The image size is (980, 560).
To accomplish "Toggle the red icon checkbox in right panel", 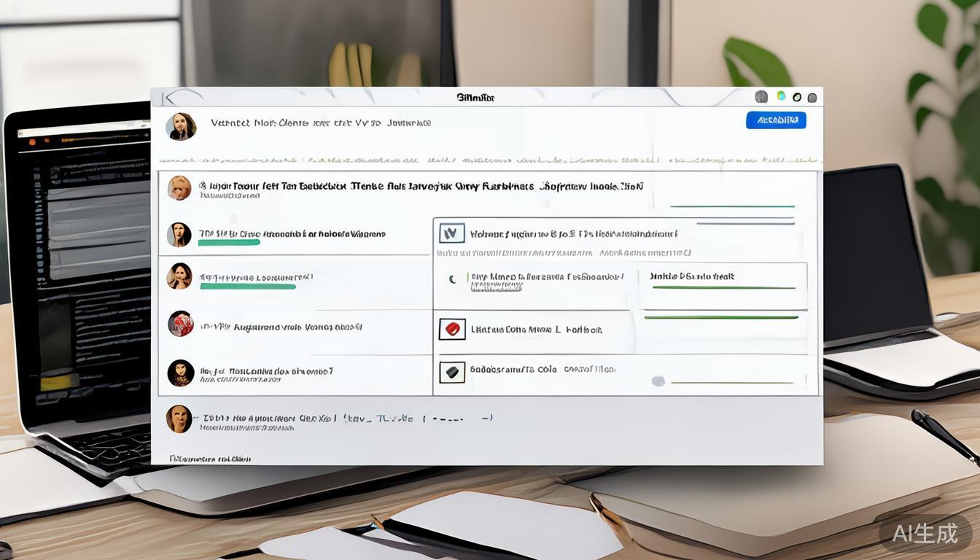I will click(x=451, y=329).
